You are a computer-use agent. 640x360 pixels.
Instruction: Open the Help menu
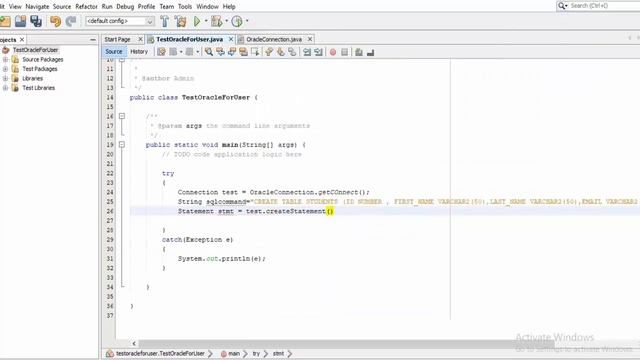pos(229,7)
